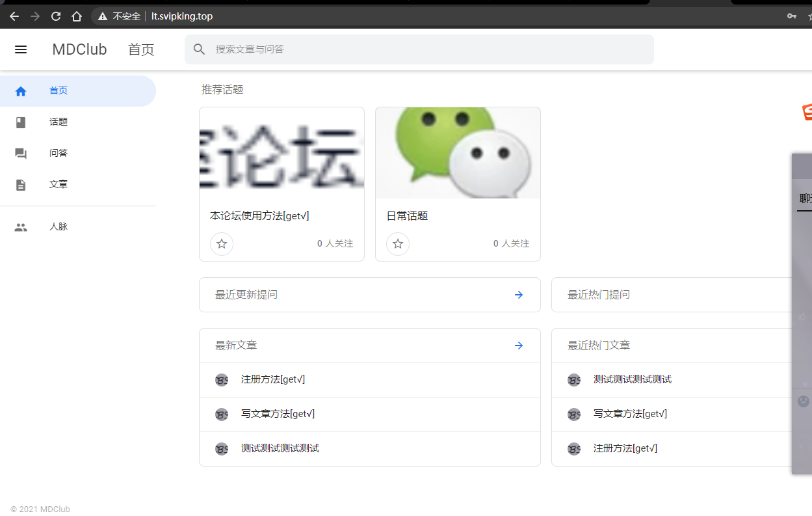Open 最新文章 list via its arrow
812x516 pixels.
click(x=519, y=346)
